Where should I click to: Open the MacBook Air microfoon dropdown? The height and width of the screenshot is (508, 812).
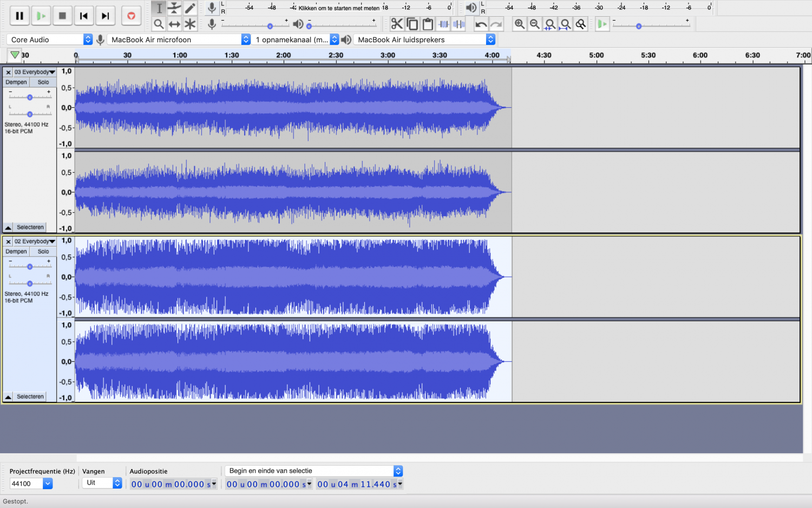point(179,40)
